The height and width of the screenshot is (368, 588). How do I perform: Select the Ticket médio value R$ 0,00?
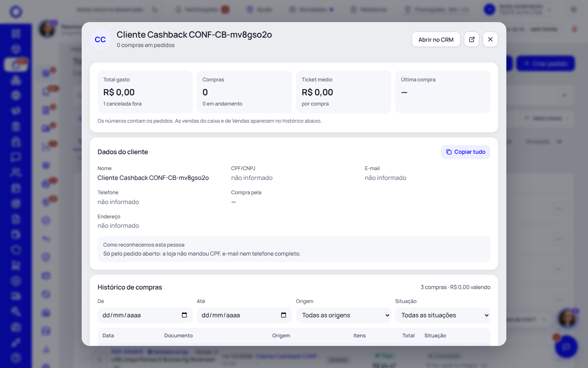click(x=317, y=92)
